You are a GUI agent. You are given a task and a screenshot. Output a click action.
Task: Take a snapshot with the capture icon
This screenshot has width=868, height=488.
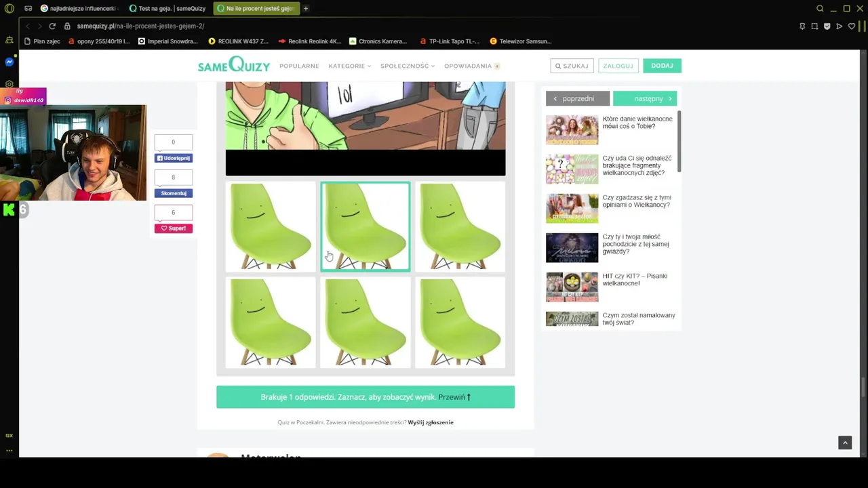click(814, 26)
